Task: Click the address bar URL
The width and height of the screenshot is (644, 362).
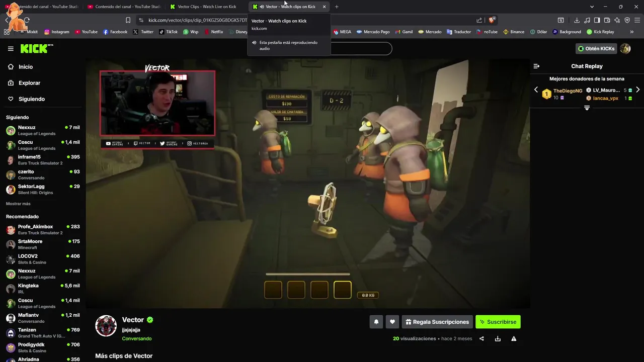Action: coord(197,20)
